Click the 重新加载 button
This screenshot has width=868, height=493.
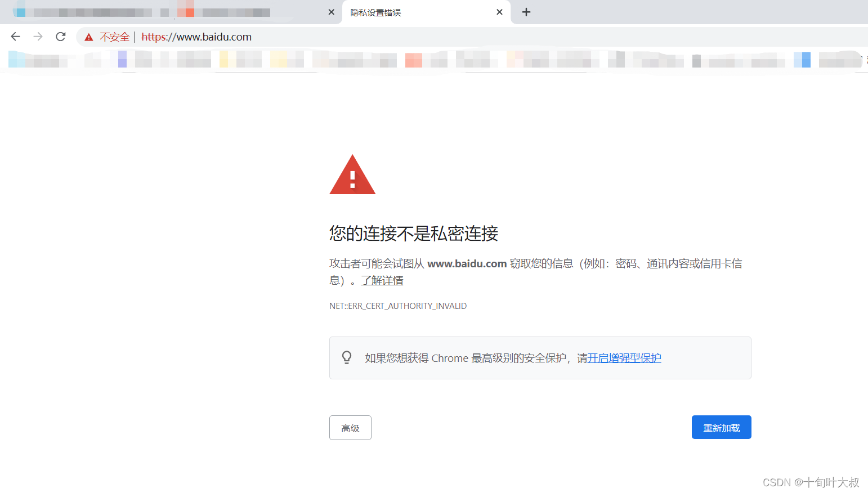pyautogui.click(x=722, y=427)
